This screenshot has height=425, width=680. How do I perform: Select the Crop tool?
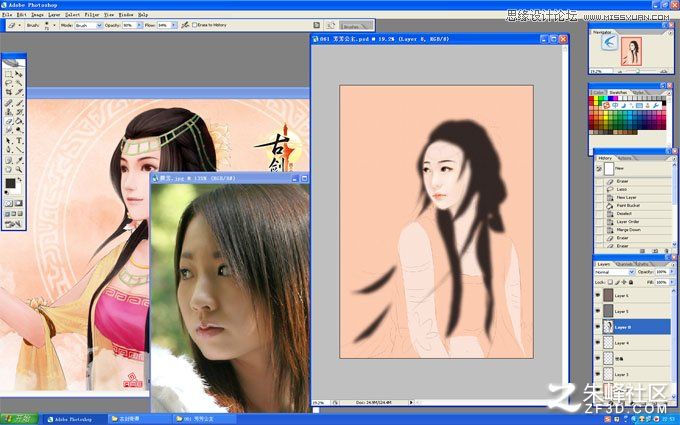point(9,92)
